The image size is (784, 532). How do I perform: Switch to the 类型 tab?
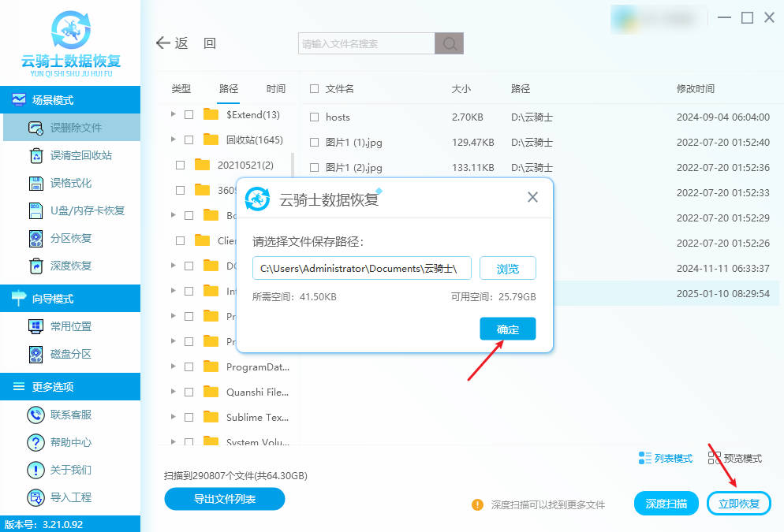[x=181, y=89]
